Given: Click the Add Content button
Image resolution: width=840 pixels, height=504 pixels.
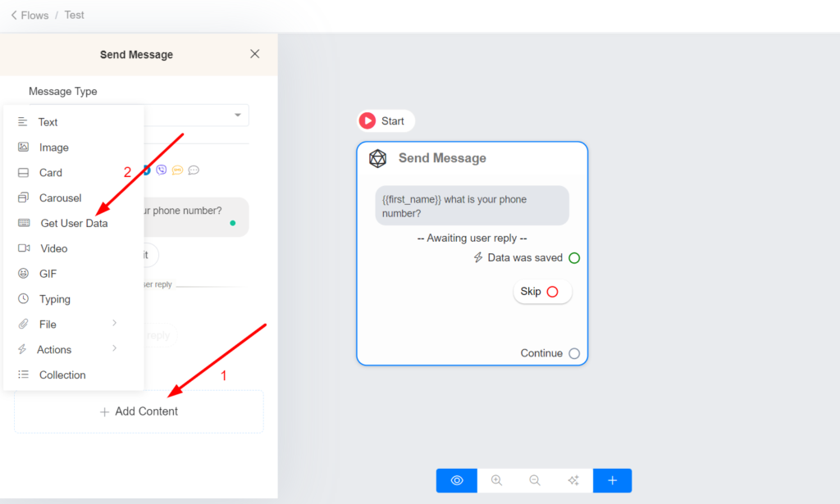Looking at the screenshot, I should click(139, 411).
